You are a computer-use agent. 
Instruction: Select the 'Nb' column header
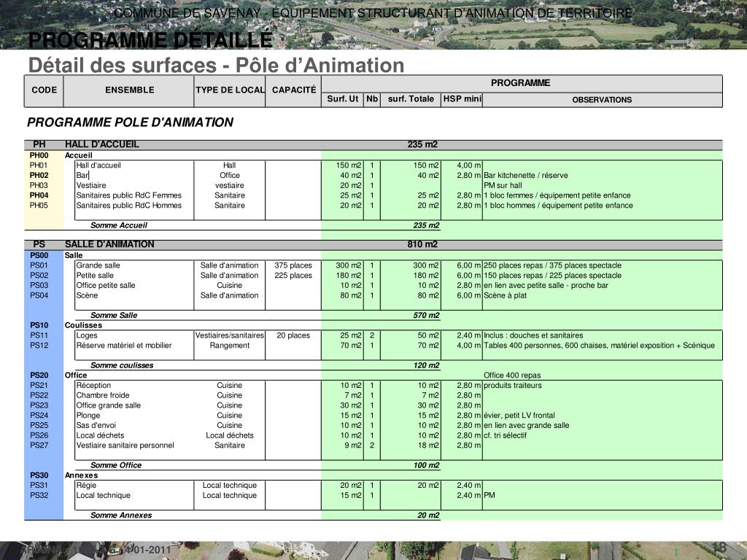(x=372, y=99)
